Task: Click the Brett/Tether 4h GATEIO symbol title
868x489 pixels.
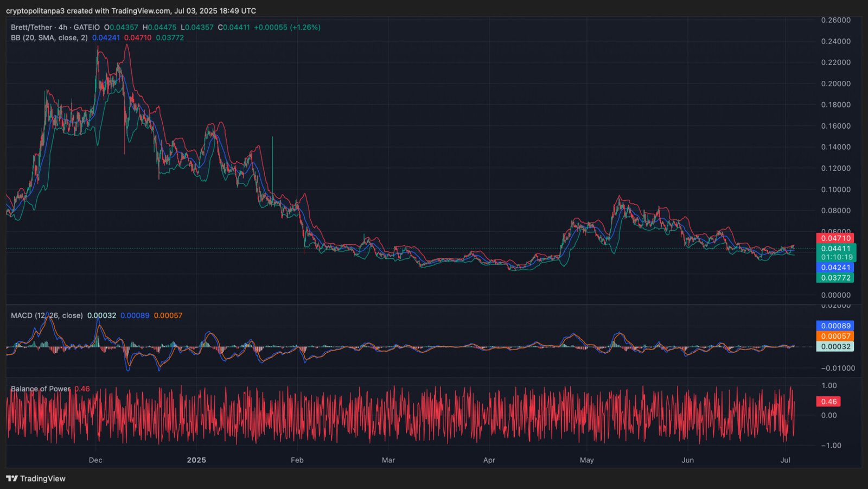Action: click(55, 27)
